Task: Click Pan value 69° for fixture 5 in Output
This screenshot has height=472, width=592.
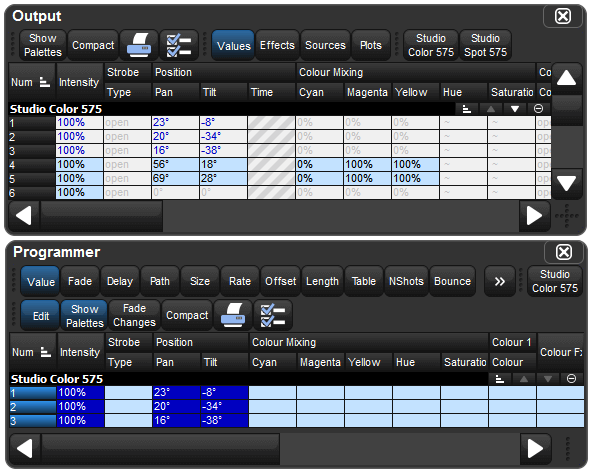Action: tap(175, 179)
